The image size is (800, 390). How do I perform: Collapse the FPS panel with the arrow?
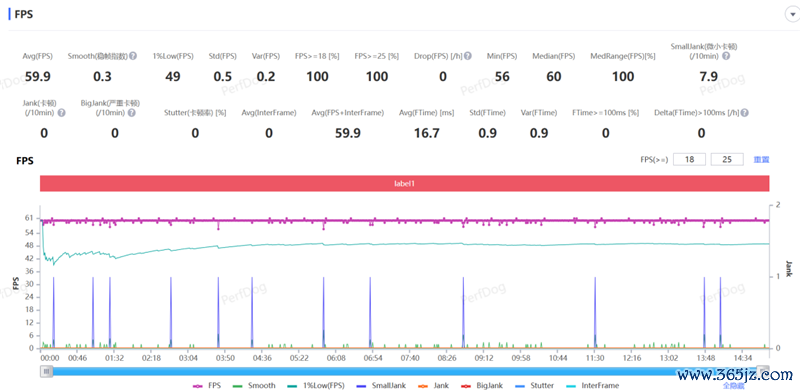(x=792, y=14)
